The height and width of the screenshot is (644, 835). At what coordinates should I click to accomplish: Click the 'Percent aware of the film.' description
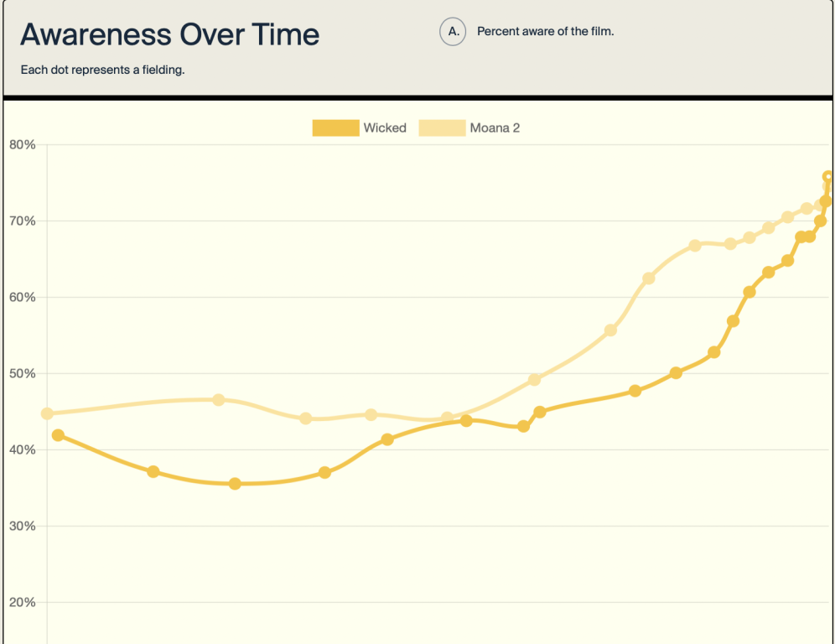point(545,31)
